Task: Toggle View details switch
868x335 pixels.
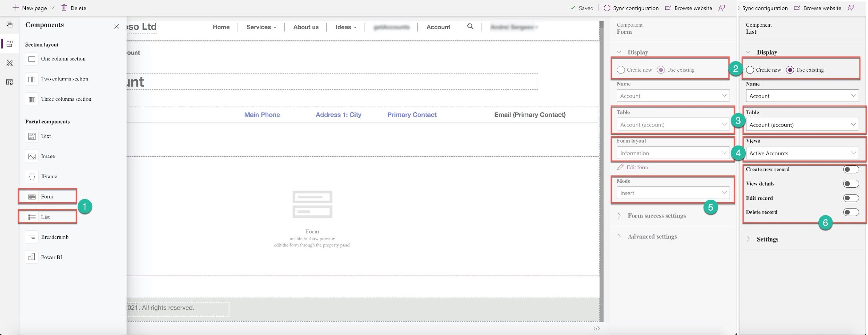Action: pos(851,184)
